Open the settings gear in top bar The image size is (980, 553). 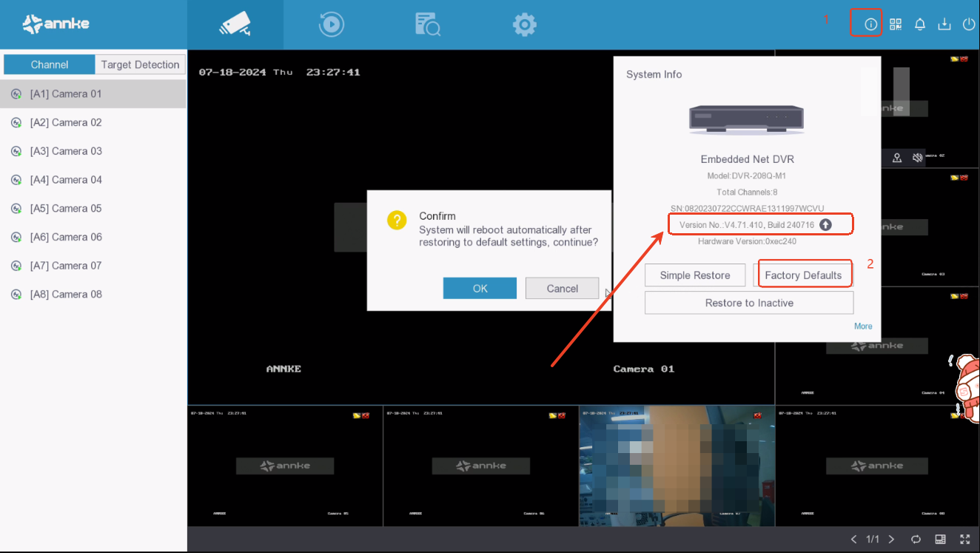point(524,24)
